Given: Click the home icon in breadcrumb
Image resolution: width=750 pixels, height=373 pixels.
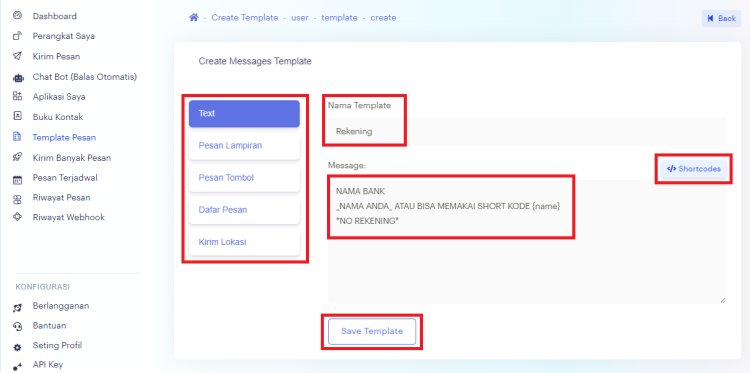Looking at the screenshot, I should [193, 17].
